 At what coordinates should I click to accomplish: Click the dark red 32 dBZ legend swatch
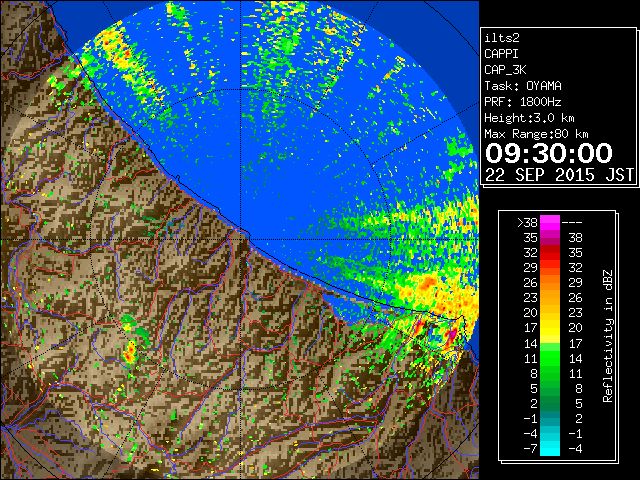point(549,253)
